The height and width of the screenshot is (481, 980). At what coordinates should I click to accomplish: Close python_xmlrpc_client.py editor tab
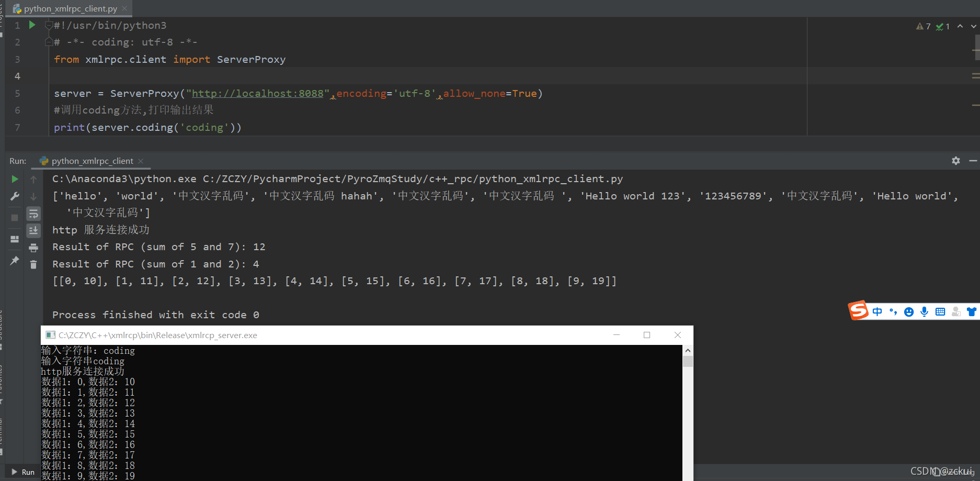(x=124, y=8)
